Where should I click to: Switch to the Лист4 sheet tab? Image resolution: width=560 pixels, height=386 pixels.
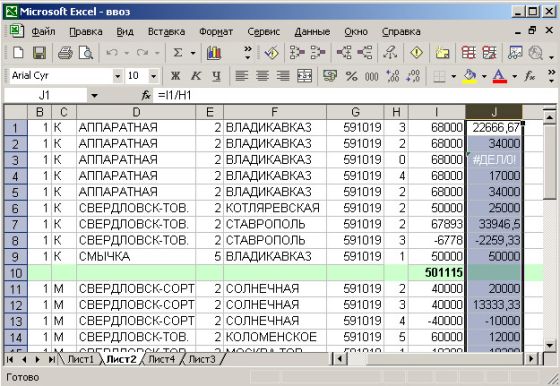[x=161, y=359]
